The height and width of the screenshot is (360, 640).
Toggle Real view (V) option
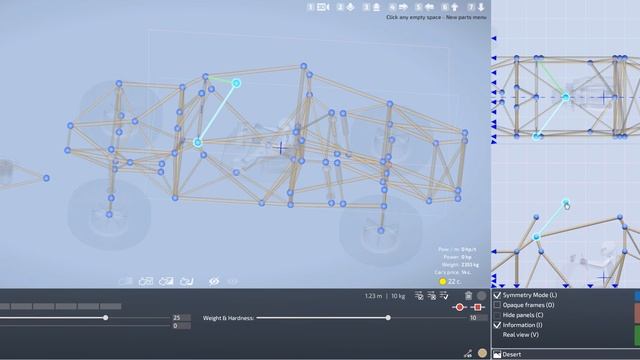coord(520,335)
